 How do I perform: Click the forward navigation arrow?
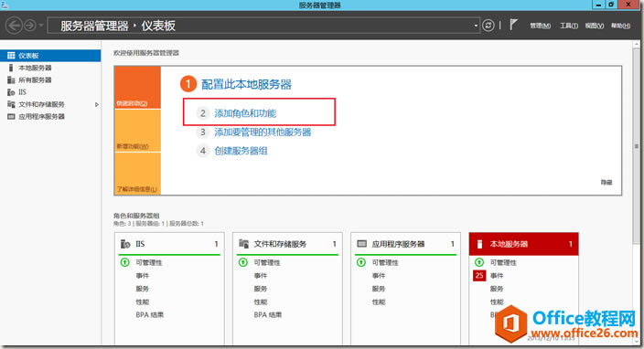pos(29,26)
